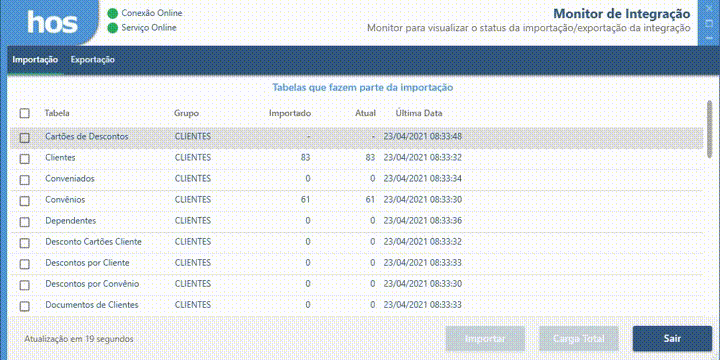Viewport: 720px width, 360px height.
Task: Toggle the select-all checkbox in table header
Action: [x=24, y=113]
